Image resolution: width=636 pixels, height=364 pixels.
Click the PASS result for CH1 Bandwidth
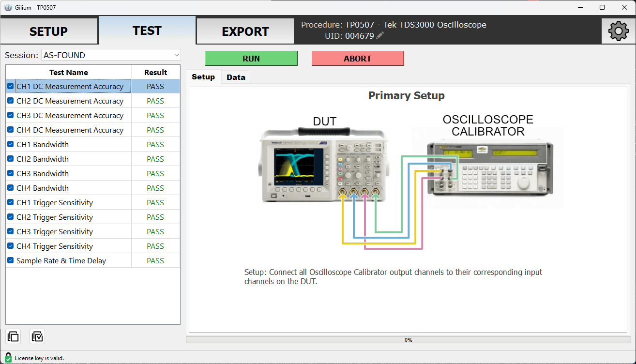click(x=155, y=144)
